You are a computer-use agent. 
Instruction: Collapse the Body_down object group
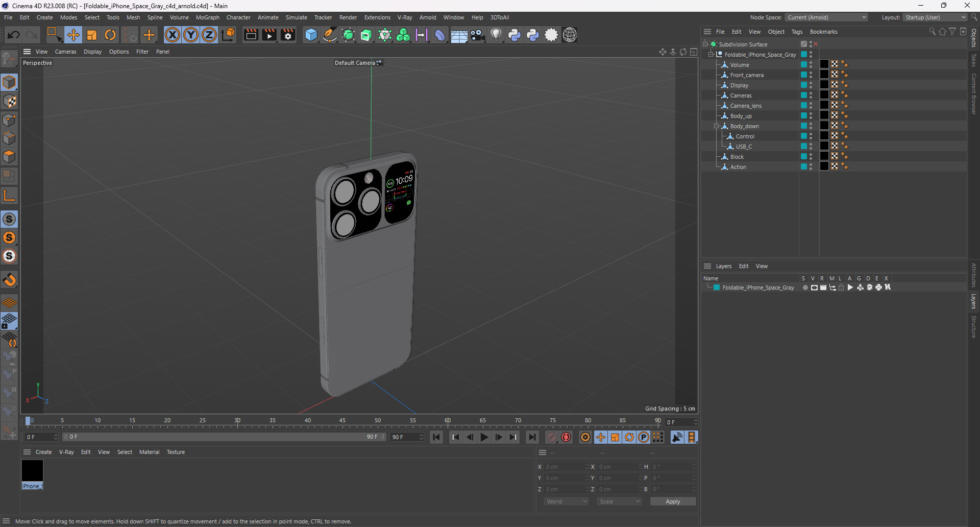click(717, 126)
